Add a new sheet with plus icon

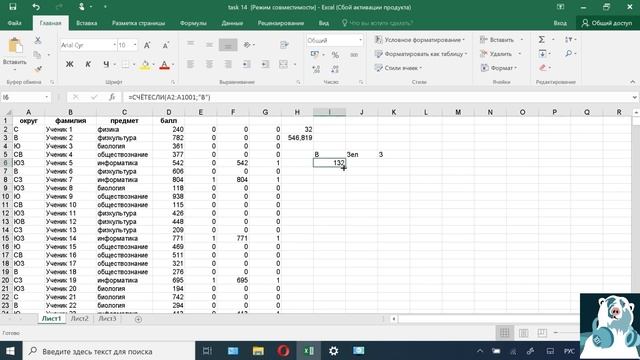(138, 319)
